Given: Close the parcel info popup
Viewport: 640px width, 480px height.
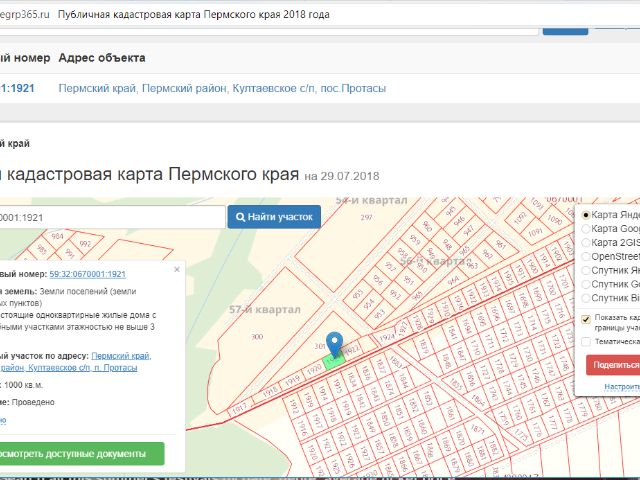Looking at the screenshot, I should point(177,269).
